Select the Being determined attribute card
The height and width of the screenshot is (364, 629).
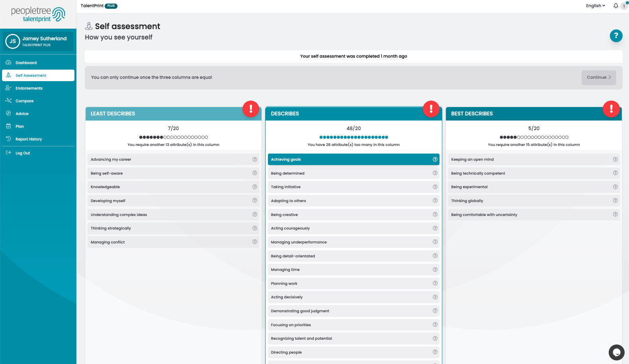[354, 173]
